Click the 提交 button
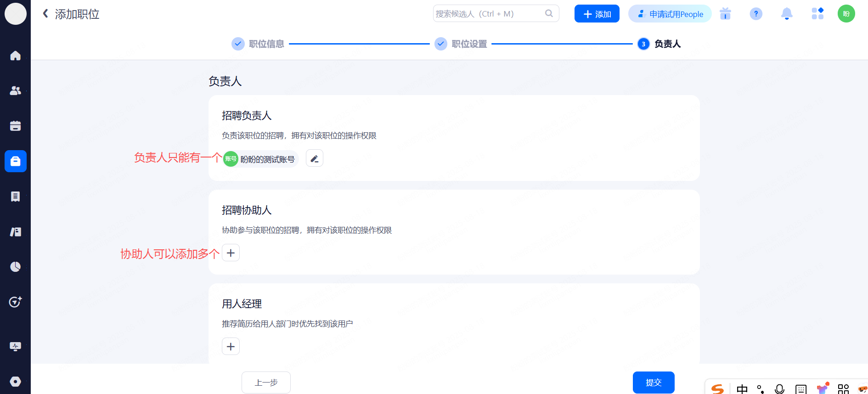This screenshot has width=868, height=394. pos(653,383)
